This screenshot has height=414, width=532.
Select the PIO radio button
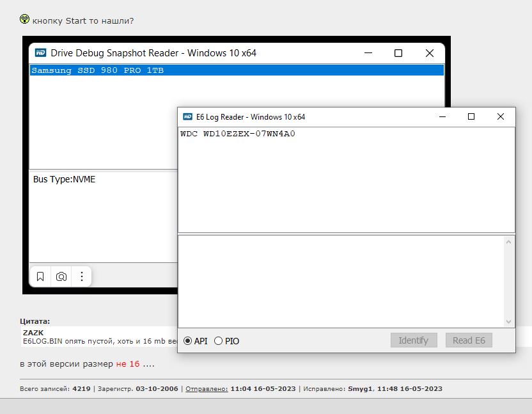218,340
